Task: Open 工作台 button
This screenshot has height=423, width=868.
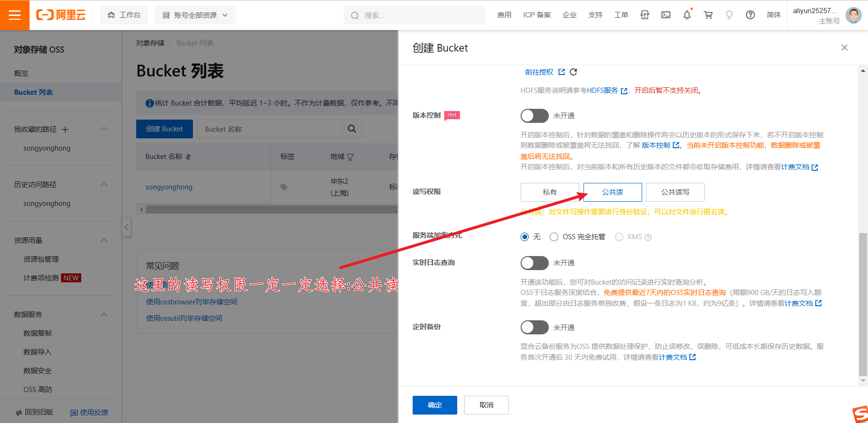Action: 124,15
